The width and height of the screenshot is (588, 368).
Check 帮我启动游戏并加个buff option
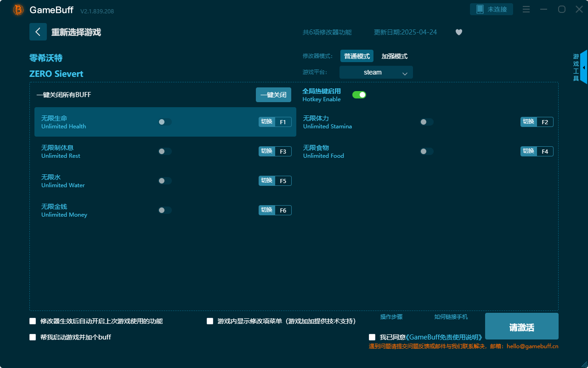[33, 337]
